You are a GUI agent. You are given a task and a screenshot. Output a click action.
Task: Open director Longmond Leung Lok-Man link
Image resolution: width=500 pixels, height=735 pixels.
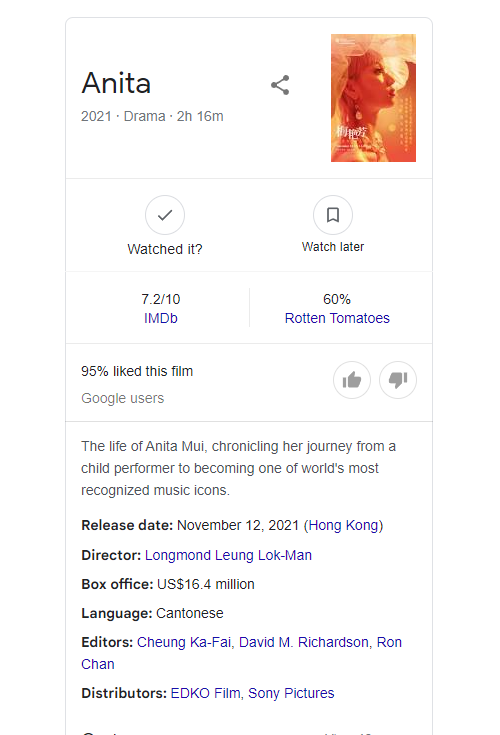(228, 555)
